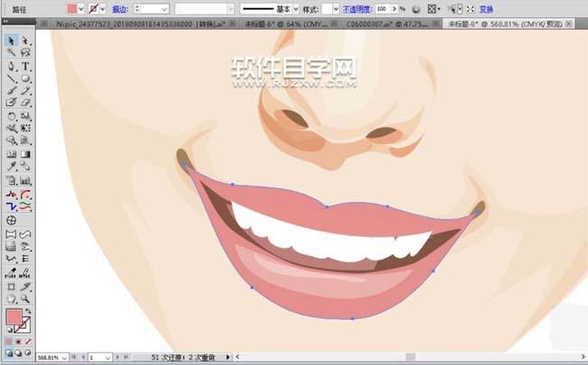This screenshot has width=588, height=365.
Task: Select the Perspective Grid tool
Action: click(x=25, y=140)
